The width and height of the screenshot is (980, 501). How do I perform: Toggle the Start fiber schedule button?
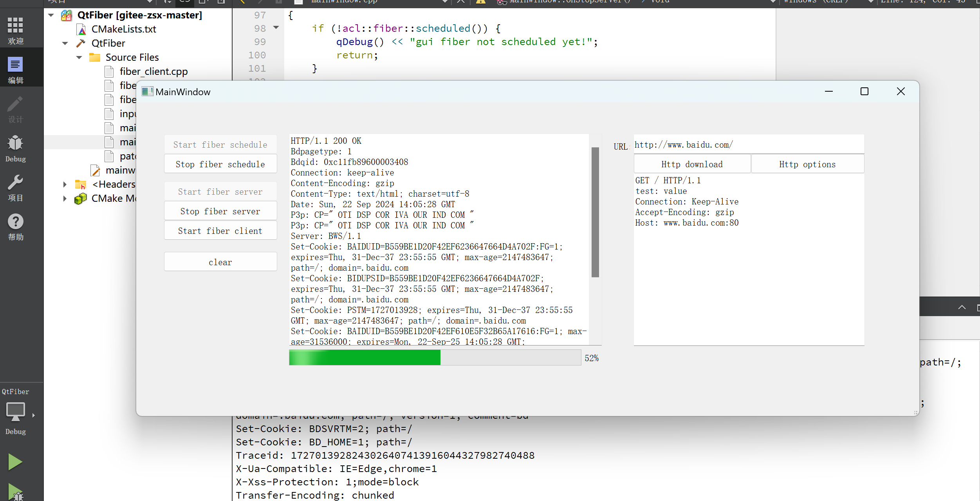point(220,143)
